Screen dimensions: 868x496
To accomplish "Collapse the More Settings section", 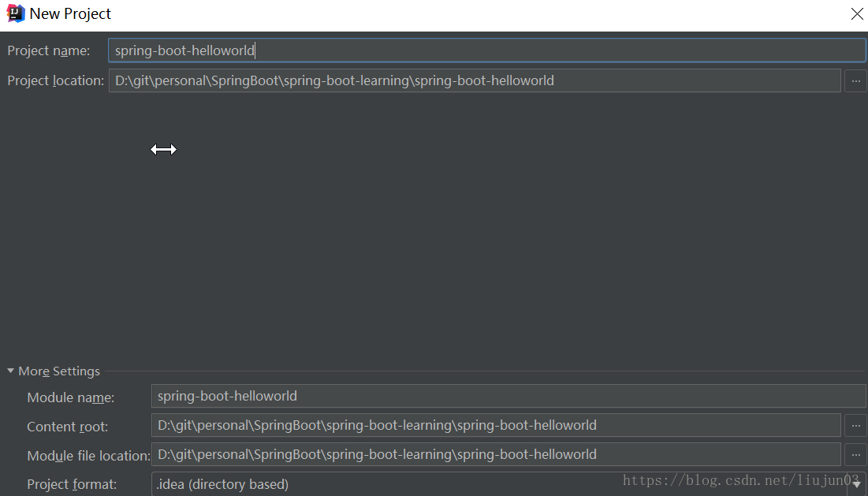I will point(10,371).
